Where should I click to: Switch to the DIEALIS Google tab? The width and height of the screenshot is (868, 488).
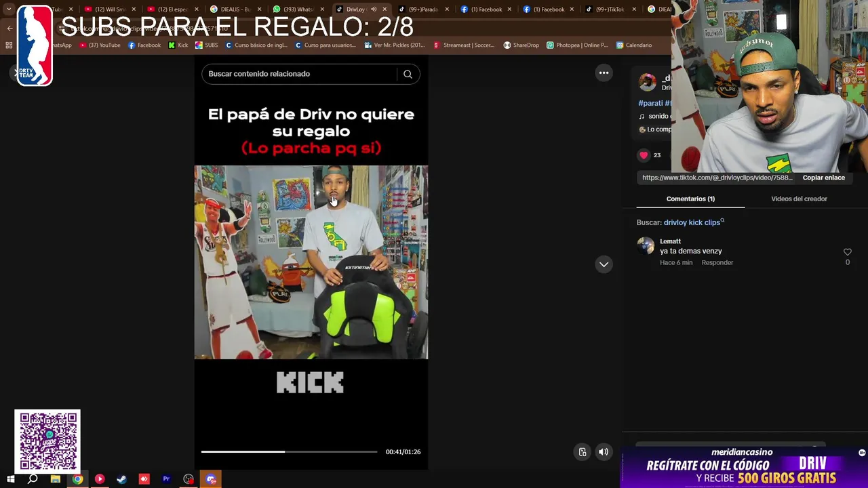point(234,9)
